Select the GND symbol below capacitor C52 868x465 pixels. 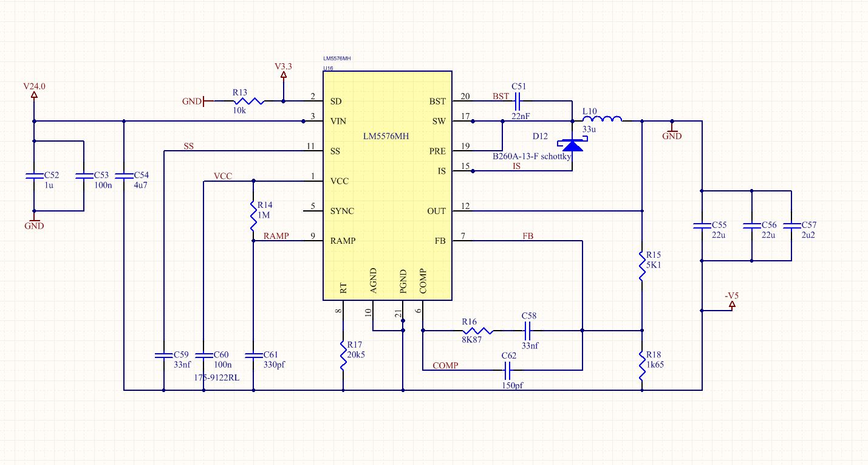click(34, 220)
